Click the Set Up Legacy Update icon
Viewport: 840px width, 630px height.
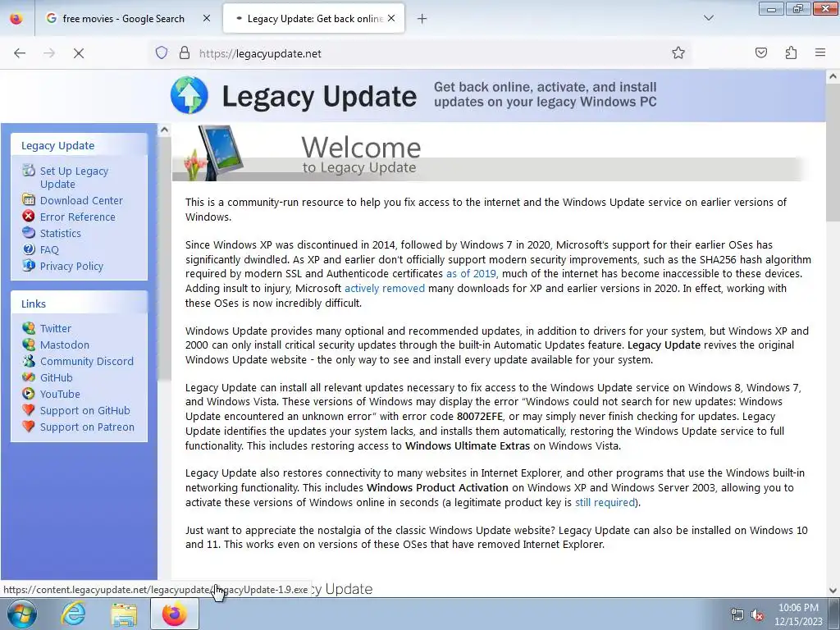tap(29, 171)
